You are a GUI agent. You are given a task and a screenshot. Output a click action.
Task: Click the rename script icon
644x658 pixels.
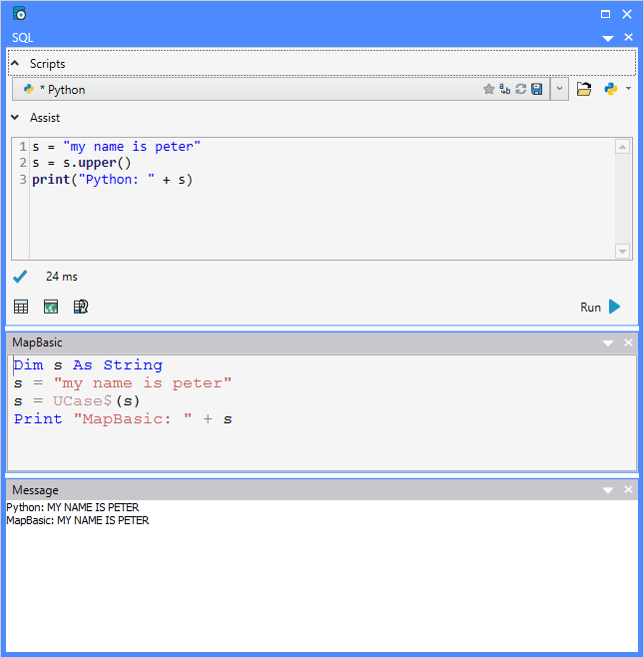pos(504,89)
